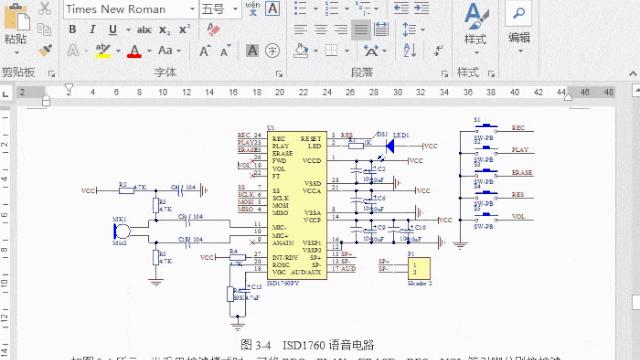Click the Text Effects outlined A icon
Image resolution: width=640 pixels, height=360 pixels.
[x=73, y=50]
